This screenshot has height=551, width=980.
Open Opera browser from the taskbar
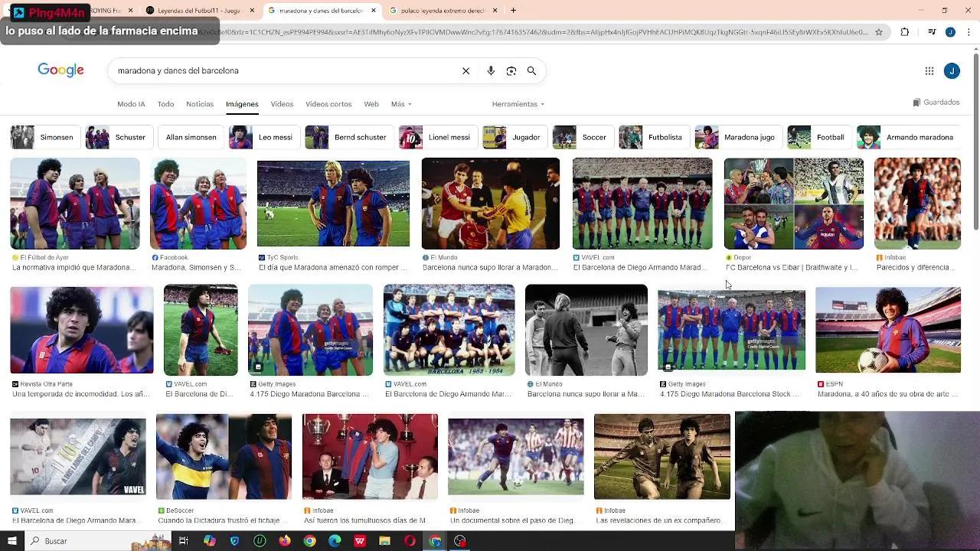(410, 541)
